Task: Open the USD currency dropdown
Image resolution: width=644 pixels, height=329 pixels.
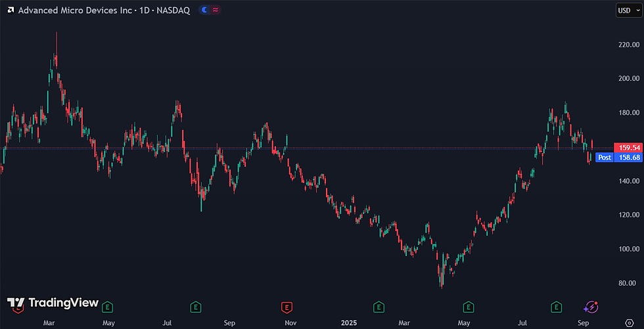Action: tap(628, 11)
